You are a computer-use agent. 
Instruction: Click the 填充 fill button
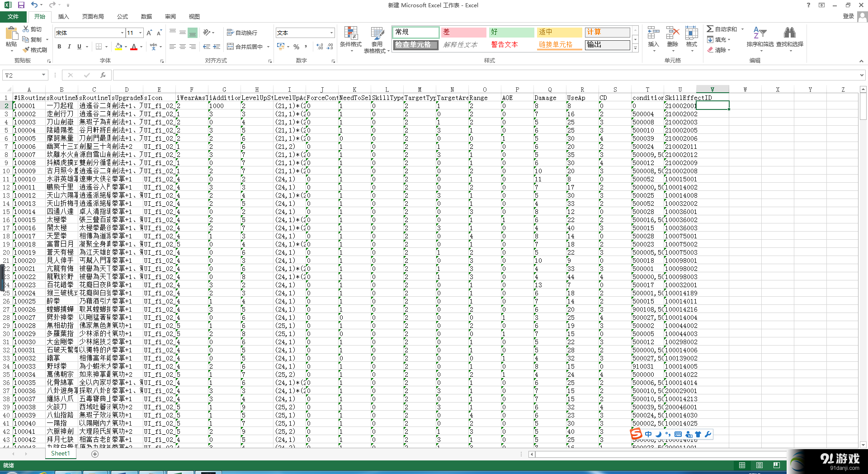717,39
